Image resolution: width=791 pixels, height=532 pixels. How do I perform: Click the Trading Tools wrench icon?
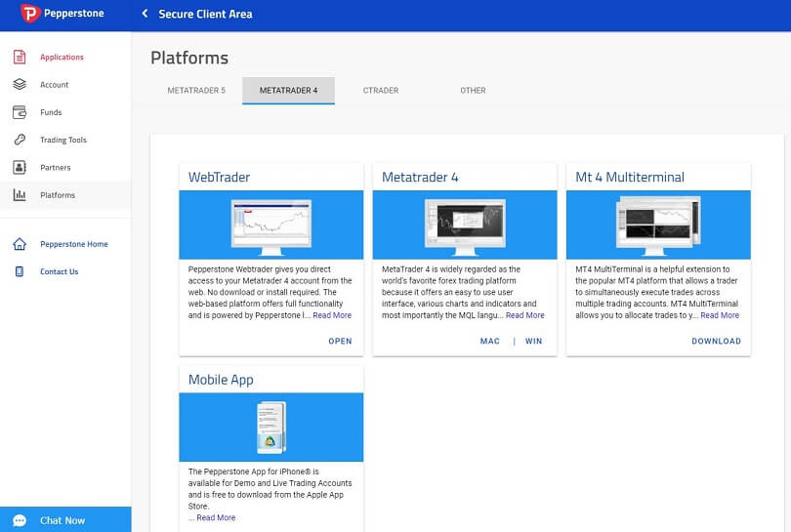20,140
